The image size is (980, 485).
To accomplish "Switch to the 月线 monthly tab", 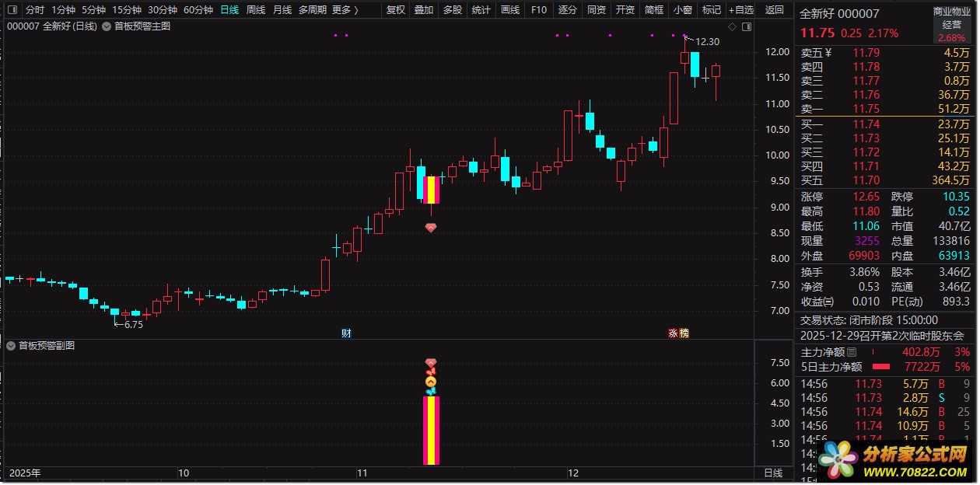I will 282,10.
